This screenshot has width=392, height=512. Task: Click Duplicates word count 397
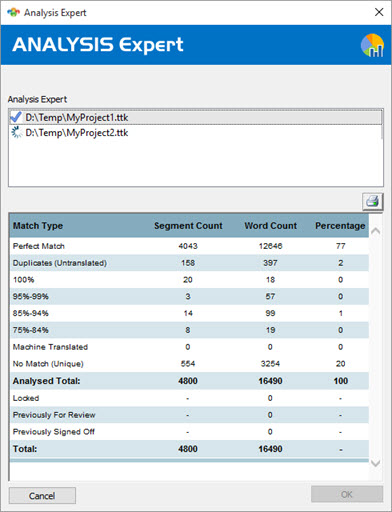click(x=270, y=263)
